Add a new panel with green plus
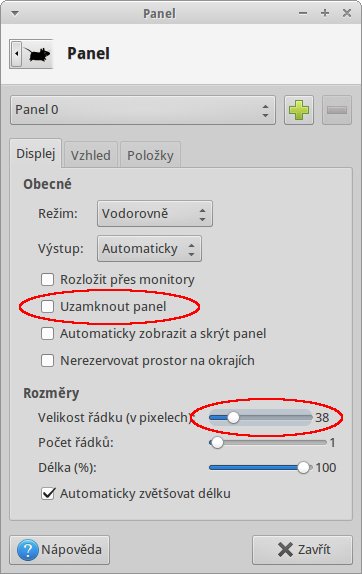 click(x=299, y=110)
